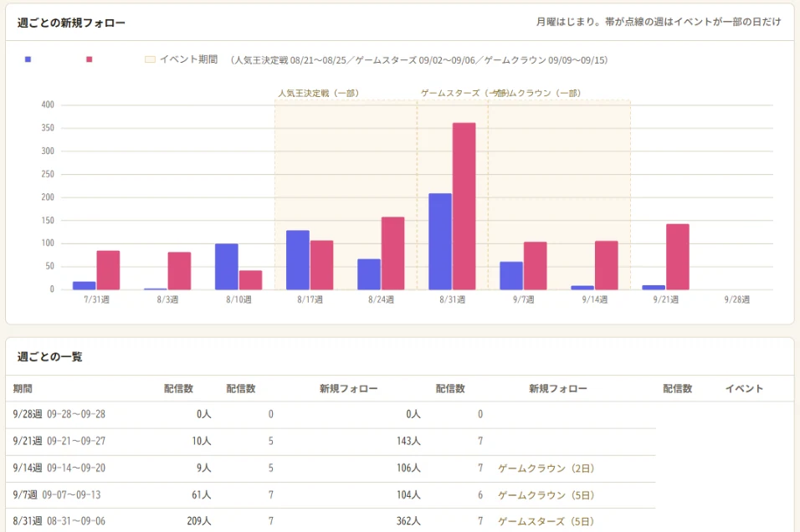This screenshot has width=800, height=532.
Task: Click the 400 y-axis label
Action: coord(48,105)
